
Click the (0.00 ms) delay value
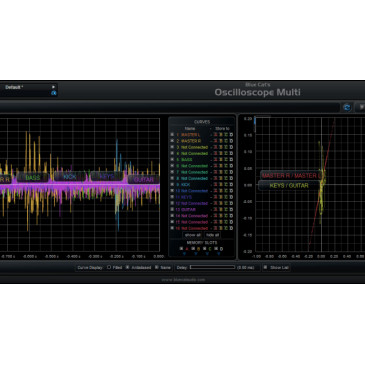click(x=246, y=267)
